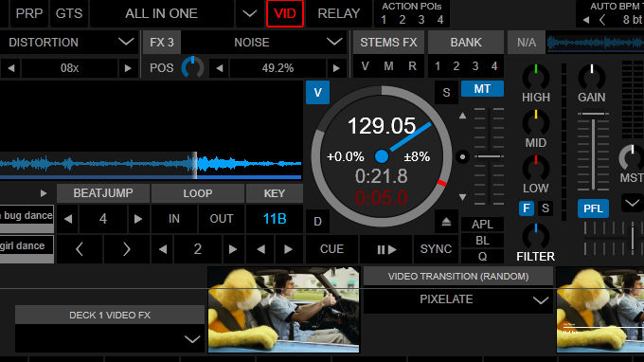644x362 pixels.
Task: Click the eject icon below the S button
Action: click(x=446, y=222)
